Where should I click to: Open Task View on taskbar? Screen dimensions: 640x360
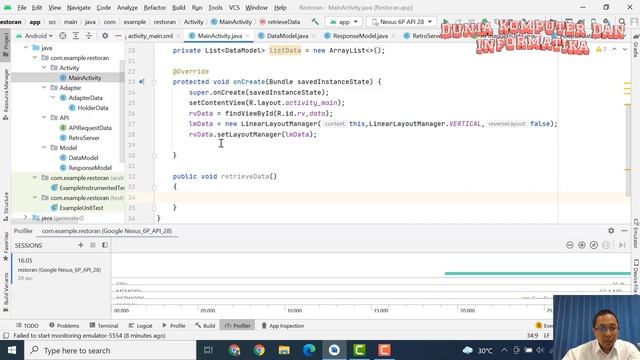point(209,350)
